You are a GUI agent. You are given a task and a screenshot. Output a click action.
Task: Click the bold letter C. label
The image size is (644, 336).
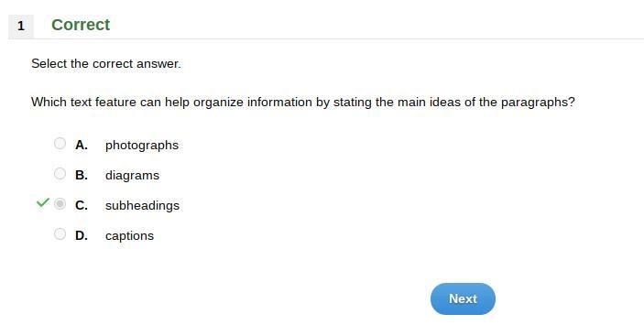coord(82,205)
